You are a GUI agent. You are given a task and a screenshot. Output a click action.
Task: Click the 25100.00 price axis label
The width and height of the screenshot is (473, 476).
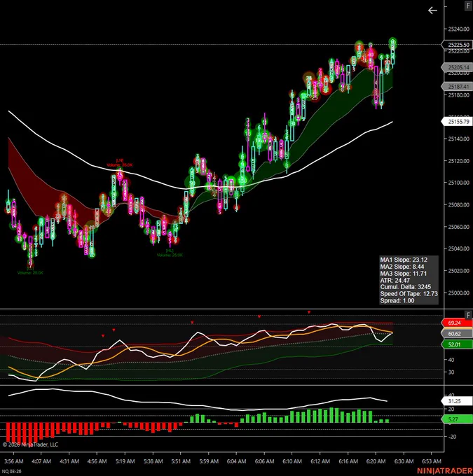459,183
